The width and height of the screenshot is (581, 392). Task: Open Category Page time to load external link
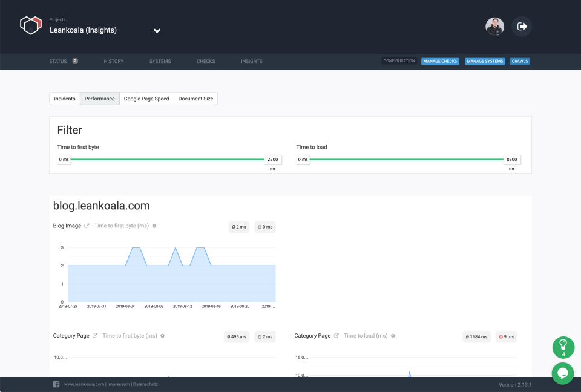(x=336, y=335)
